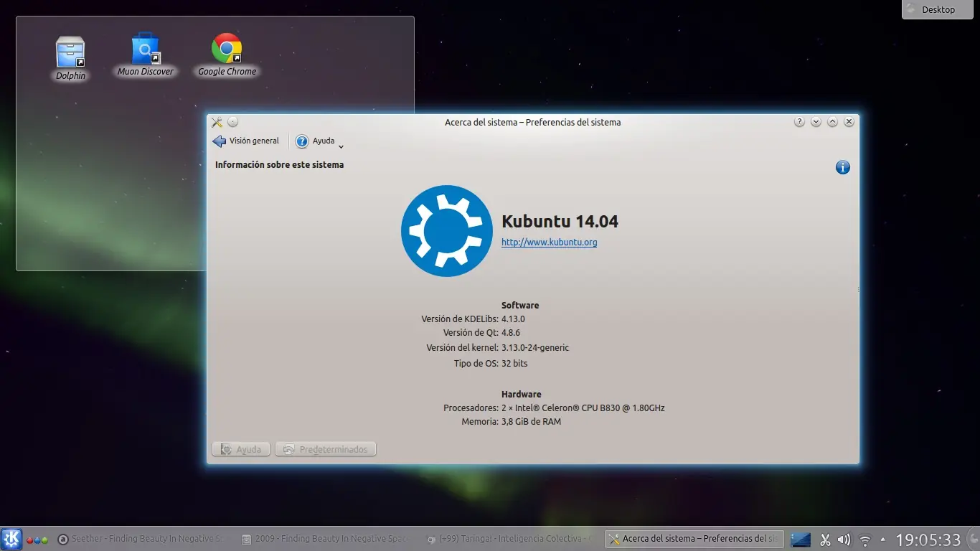Select the memory value 3,8 GiB de RAM

532,422
